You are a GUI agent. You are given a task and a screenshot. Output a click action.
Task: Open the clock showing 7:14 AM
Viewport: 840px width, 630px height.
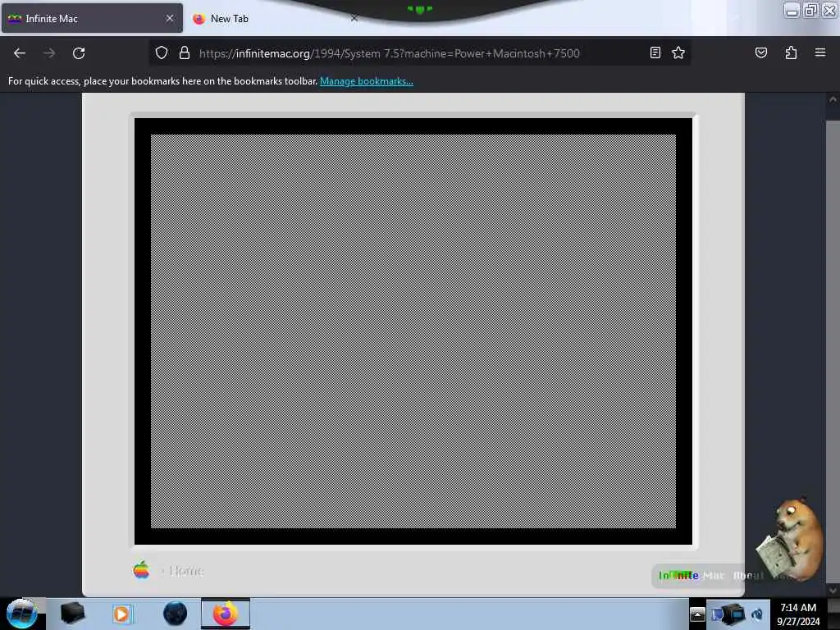(798, 614)
